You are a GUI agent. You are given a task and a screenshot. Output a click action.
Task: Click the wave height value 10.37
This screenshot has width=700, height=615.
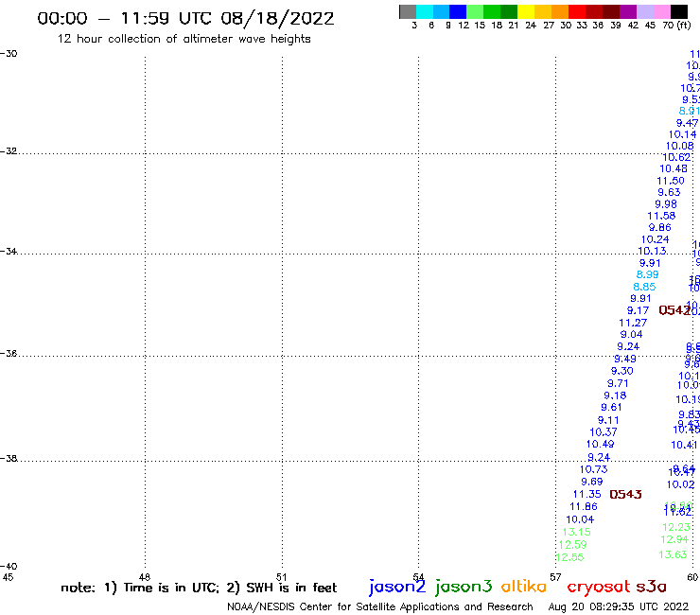pyautogui.click(x=604, y=431)
